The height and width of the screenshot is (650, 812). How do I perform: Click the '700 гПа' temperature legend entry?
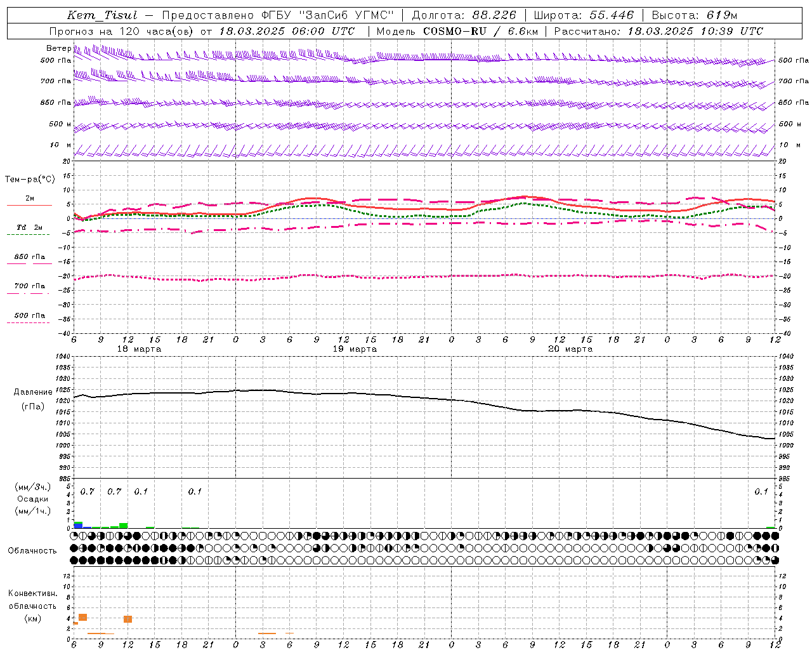click(x=30, y=286)
